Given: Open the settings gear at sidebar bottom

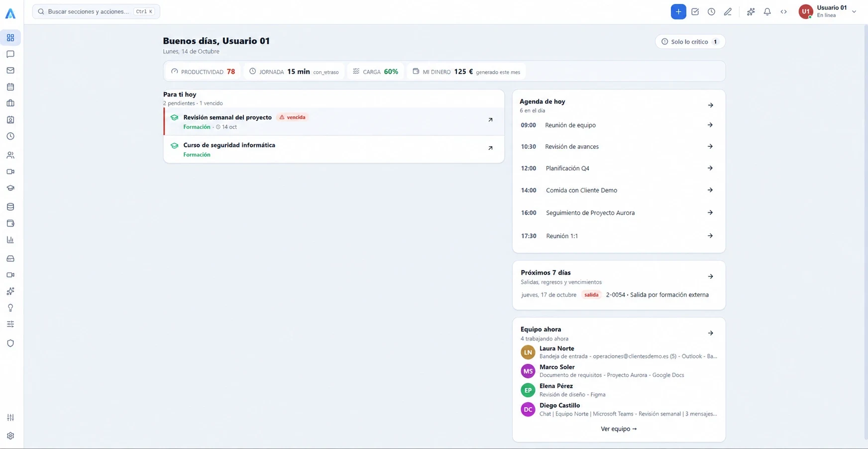Looking at the screenshot, I should [x=10, y=436].
